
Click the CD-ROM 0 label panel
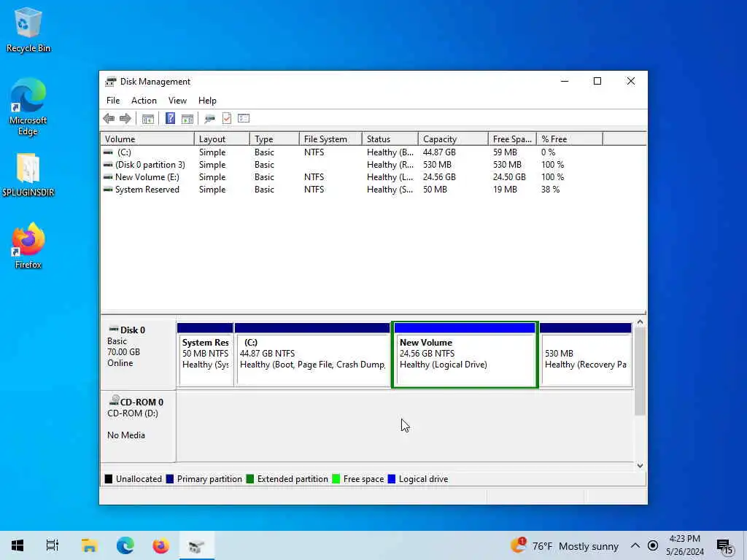(x=138, y=426)
